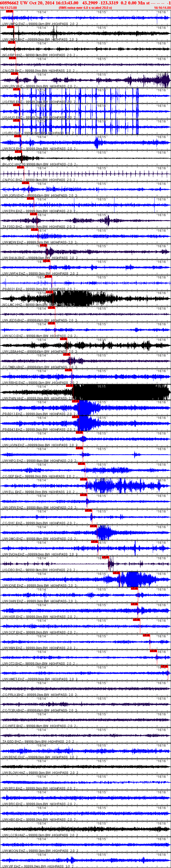Select the 'CC SEP EHZ' station label
The width and height of the screenshot is (171, 868).
13,476
